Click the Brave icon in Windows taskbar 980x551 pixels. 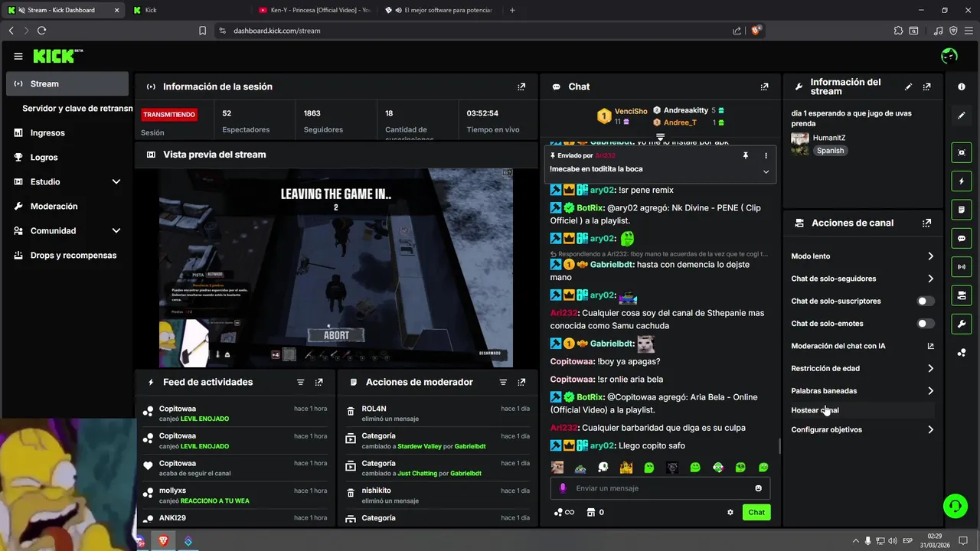click(x=163, y=541)
